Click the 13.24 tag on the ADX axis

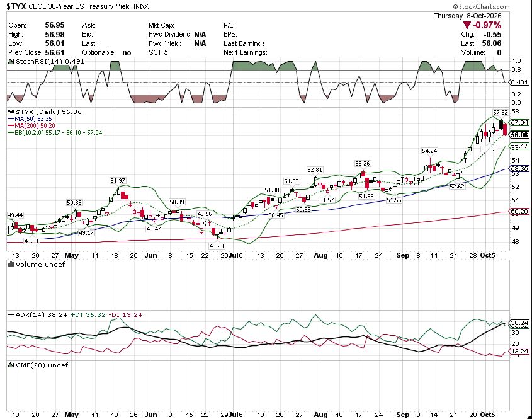tap(519, 352)
